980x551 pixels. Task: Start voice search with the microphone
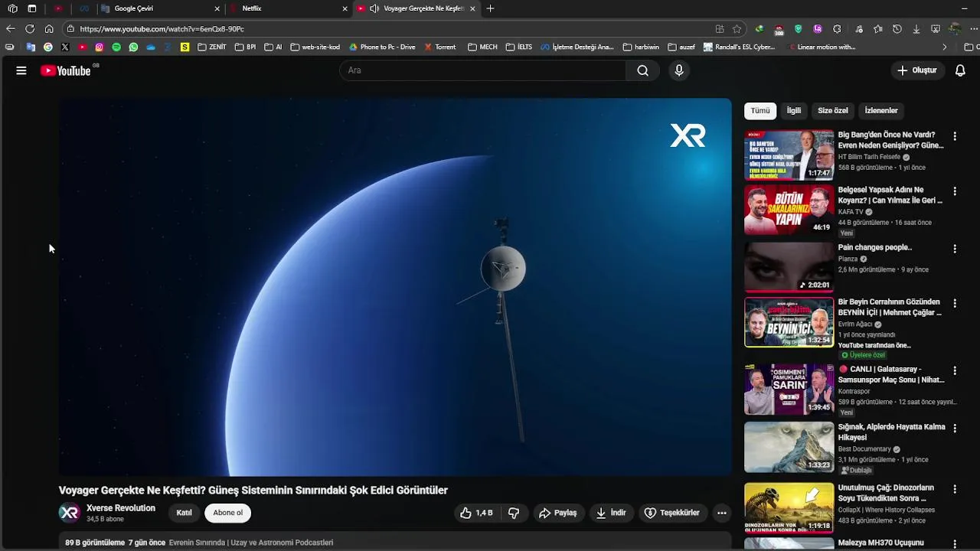(x=678, y=70)
